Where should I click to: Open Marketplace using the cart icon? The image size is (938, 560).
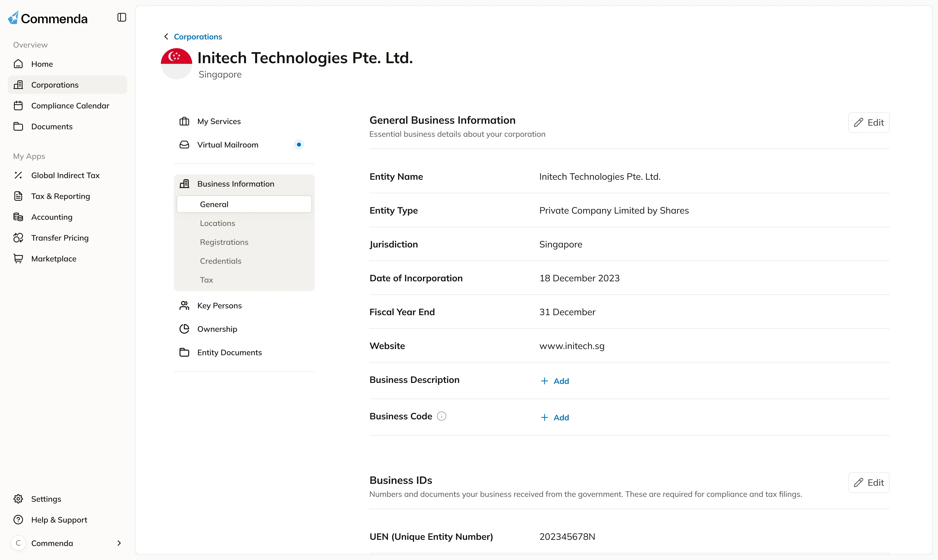point(18,259)
